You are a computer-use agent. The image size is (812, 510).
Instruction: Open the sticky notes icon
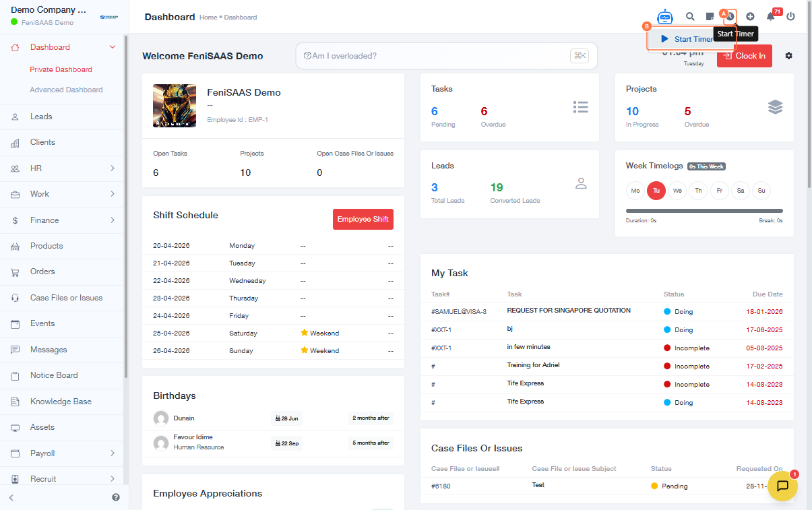pos(710,17)
